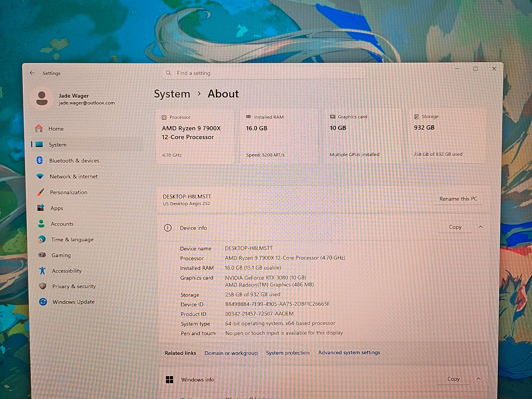Click 16.0 GB (15.1 GB usable) value
This screenshot has width=532, height=399.
[253, 268]
